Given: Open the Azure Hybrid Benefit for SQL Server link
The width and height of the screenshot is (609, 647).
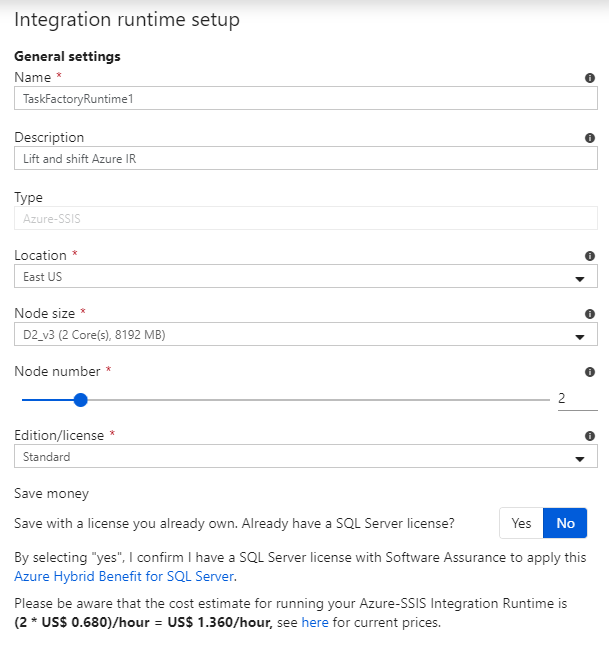Looking at the screenshot, I should pos(124,576).
